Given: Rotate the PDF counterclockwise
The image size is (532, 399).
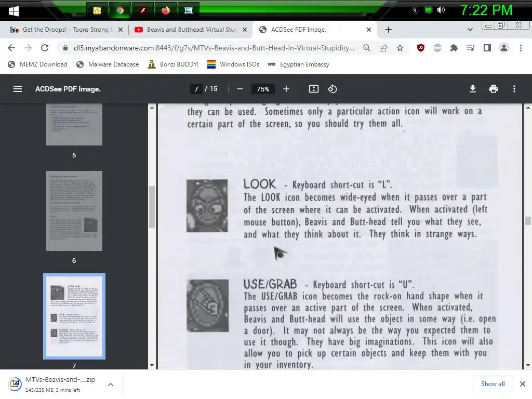Looking at the screenshot, I should coord(332,89).
